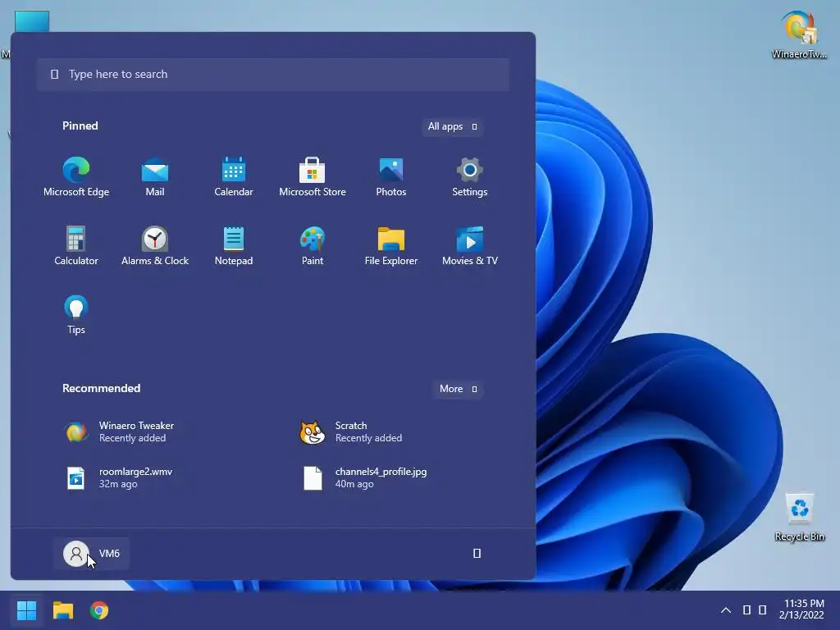Click the Start button on taskbar
The image size is (840, 630).
(x=26, y=610)
